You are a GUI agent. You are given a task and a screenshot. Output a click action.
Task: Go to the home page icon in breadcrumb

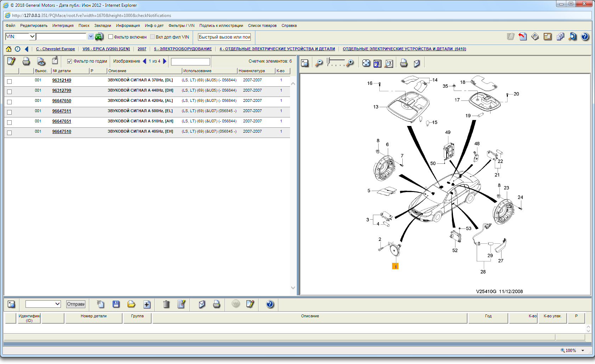click(x=8, y=49)
